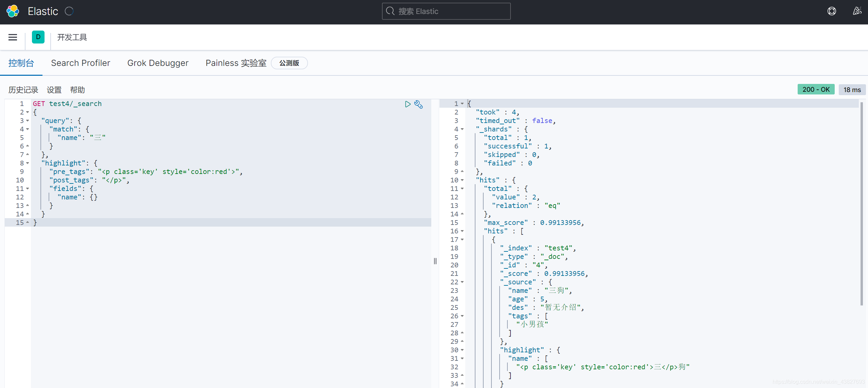This screenshot has height=388, width=868.
Task: Click the "name" : "三狗" response line
Action: click(540, 290)
